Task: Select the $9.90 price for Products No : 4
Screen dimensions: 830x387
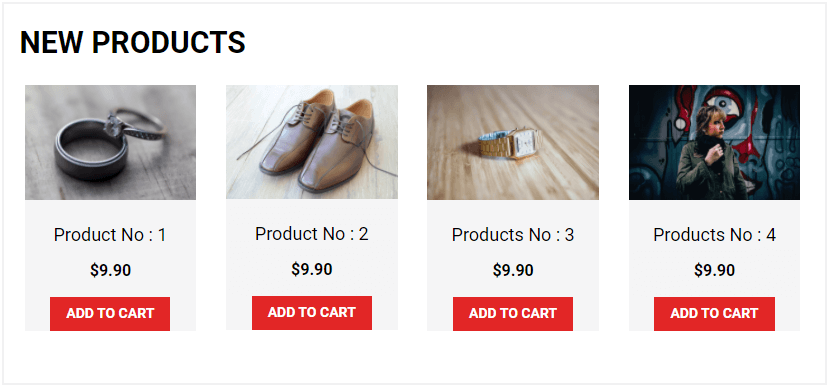Action: [x=715, y=271]
